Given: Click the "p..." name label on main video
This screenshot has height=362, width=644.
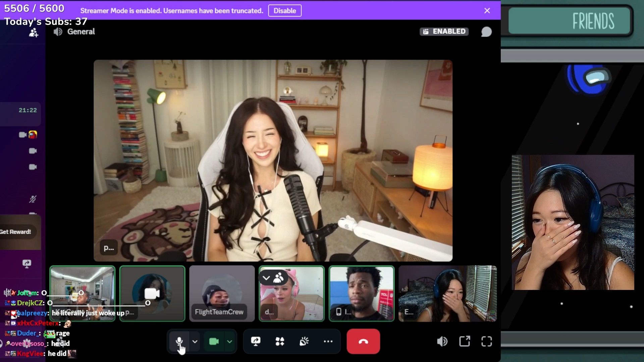Looking at the screenshot, I should [109, 248].
